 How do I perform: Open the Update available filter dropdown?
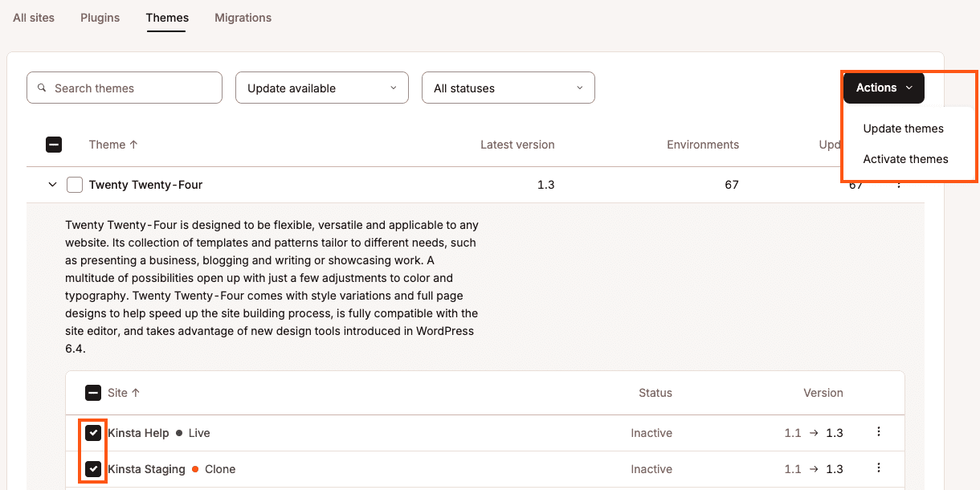click(322, 88)
